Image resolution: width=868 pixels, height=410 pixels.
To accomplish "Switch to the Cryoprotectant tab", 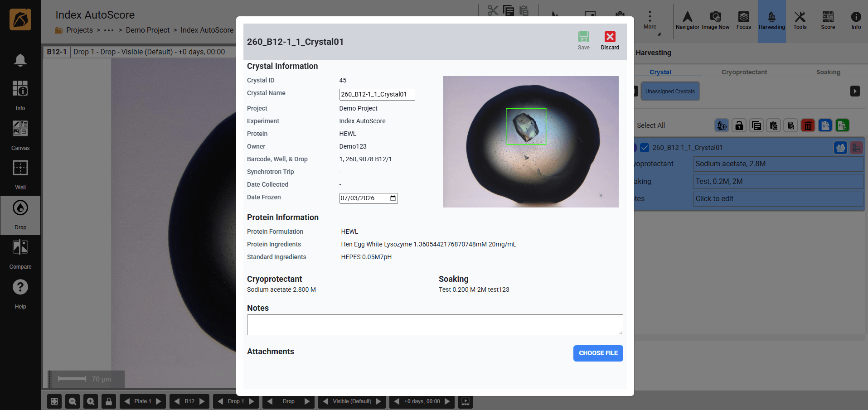I will [744, 72].
